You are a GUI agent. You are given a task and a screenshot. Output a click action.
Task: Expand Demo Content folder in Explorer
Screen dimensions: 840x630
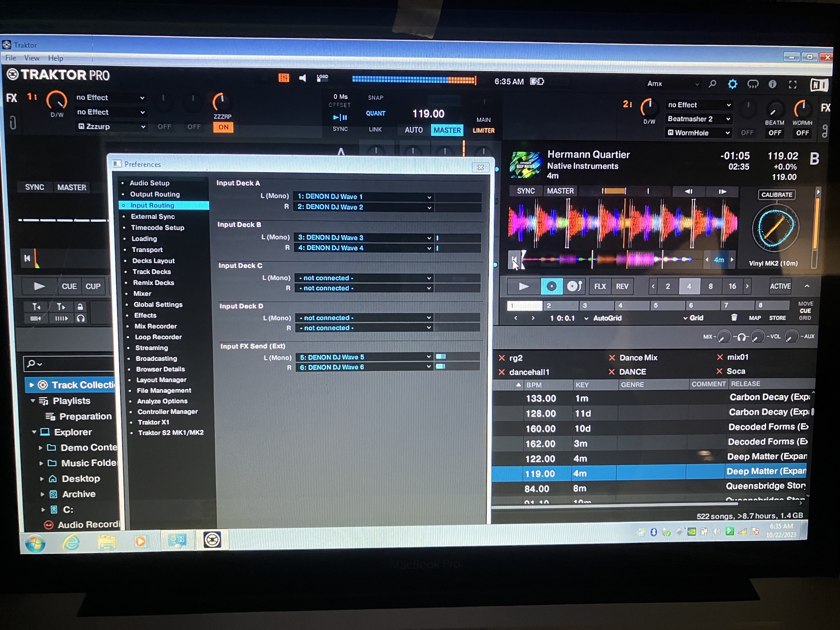pos(40,448)
